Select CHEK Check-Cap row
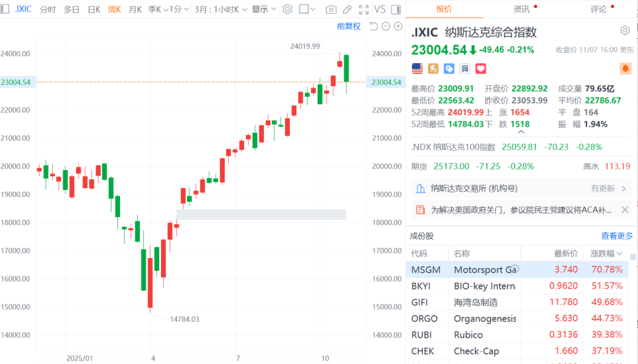 [x=517, y=351]
